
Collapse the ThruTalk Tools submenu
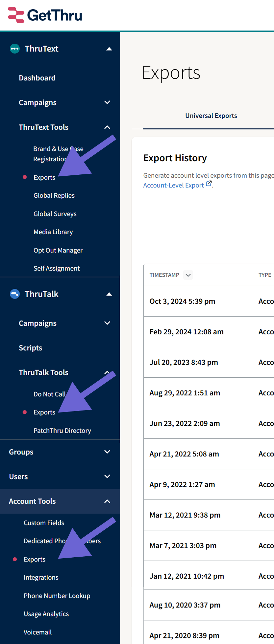coord(107,372)
